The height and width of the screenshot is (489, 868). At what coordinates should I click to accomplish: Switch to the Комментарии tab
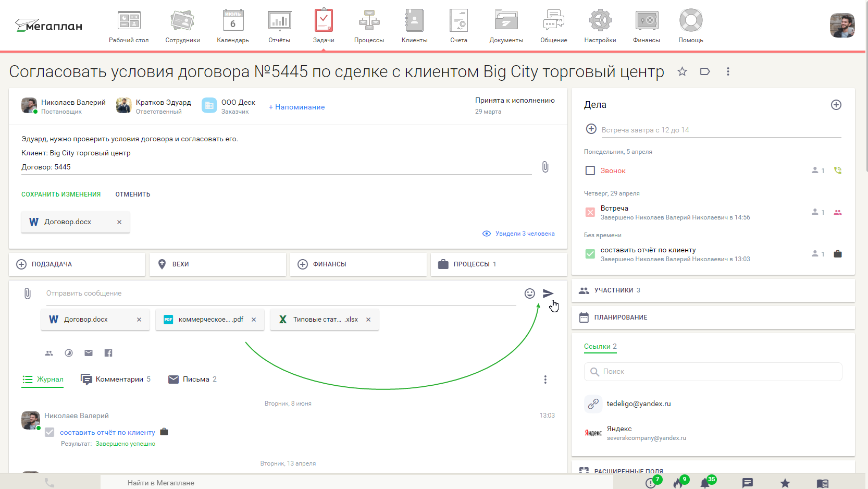pos(116,380)
